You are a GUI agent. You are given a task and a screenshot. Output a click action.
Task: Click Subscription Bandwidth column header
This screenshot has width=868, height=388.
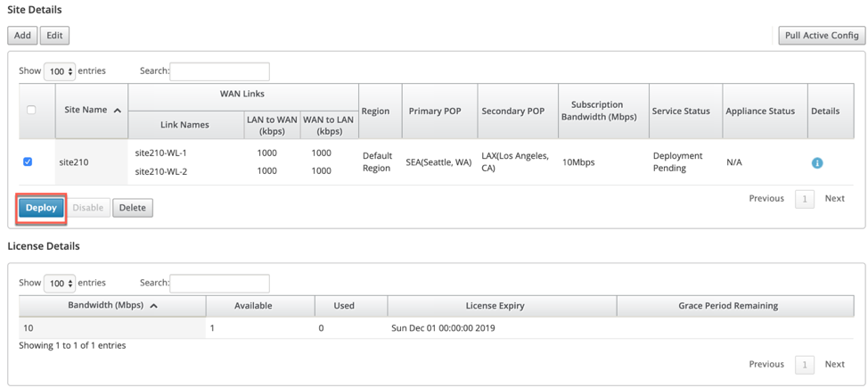(x=603, y=111)
